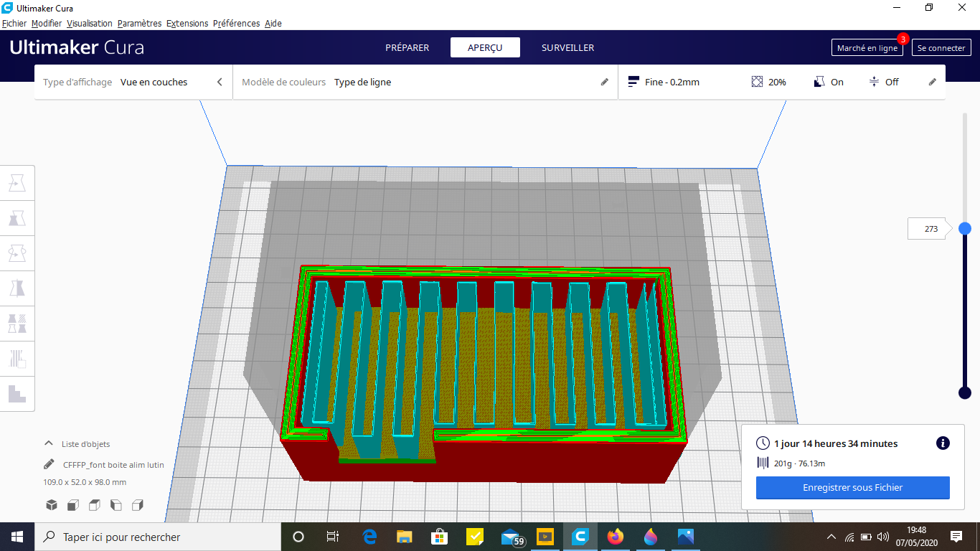Open Task View on the taskbar
Screen dimensions: 980x551
coord(333,537)
